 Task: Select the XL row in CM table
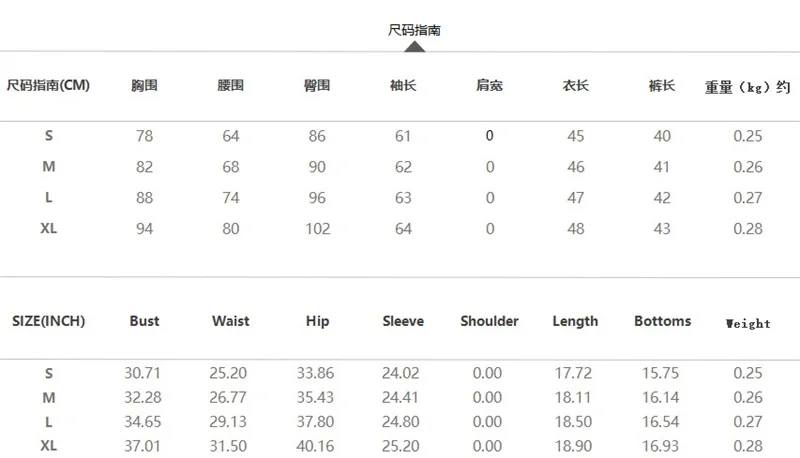click(48, 228)
